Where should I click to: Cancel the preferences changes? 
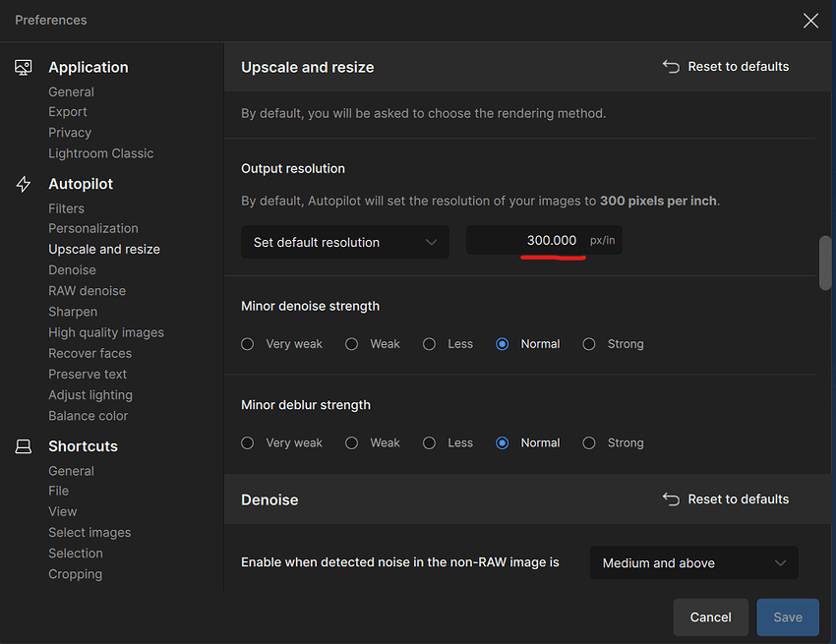click(x=711, y=617)
